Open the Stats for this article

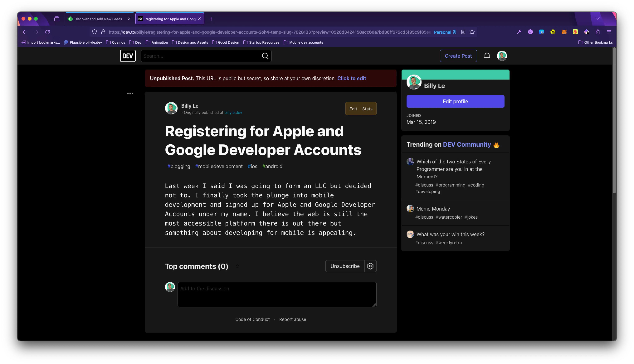(367, 109)
